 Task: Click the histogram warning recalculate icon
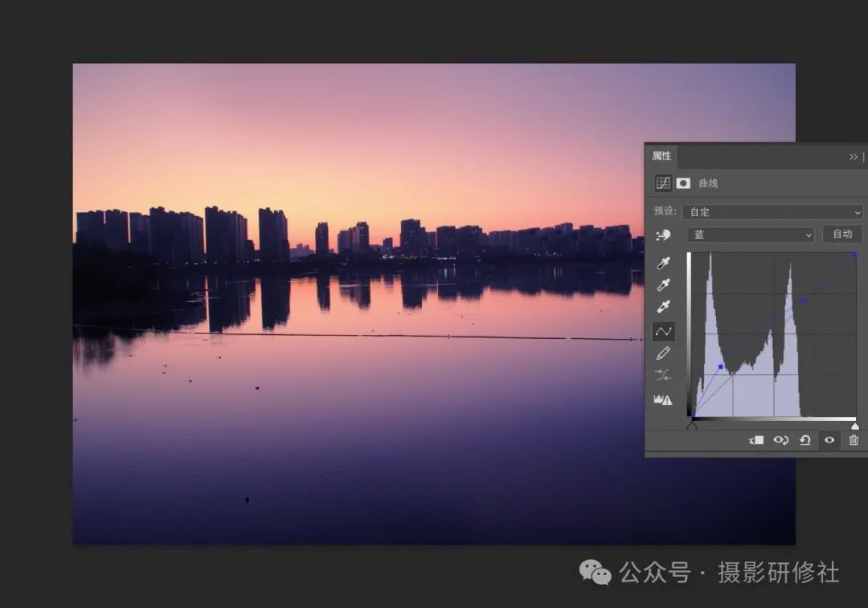pyautogui.click(x=663, y=399)
